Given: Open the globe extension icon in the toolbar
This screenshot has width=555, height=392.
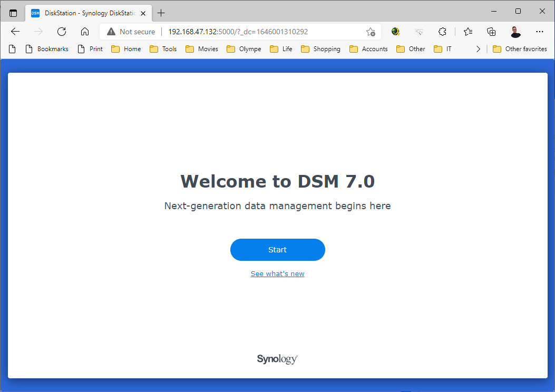Looking at the screenshot, I should pyautogui.click(x=396, y=32).
